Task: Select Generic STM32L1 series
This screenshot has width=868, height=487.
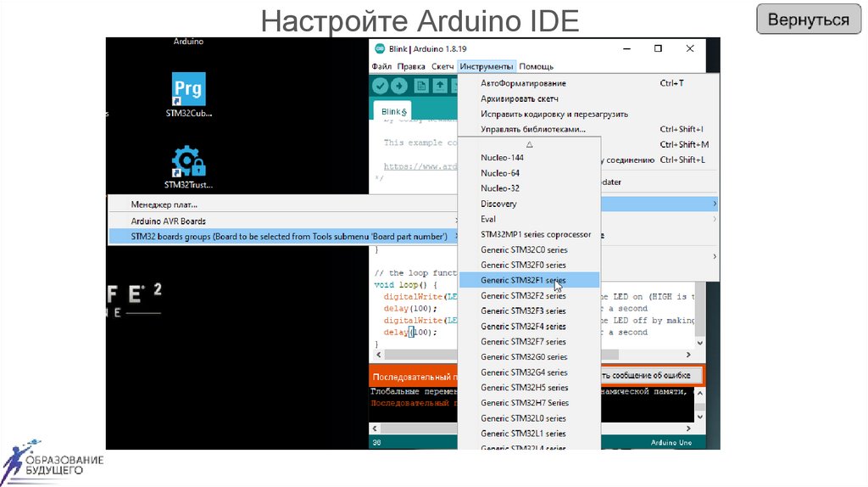Action: point(529,434)
